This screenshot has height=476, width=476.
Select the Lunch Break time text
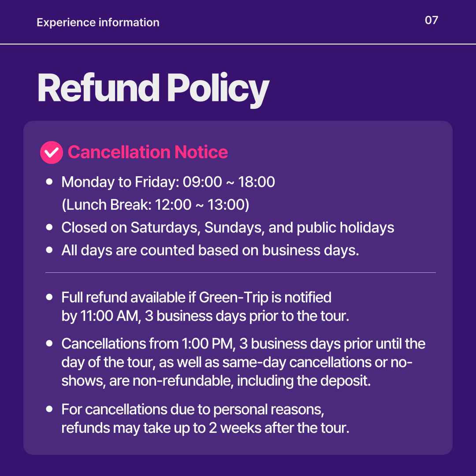coord(156,205)
